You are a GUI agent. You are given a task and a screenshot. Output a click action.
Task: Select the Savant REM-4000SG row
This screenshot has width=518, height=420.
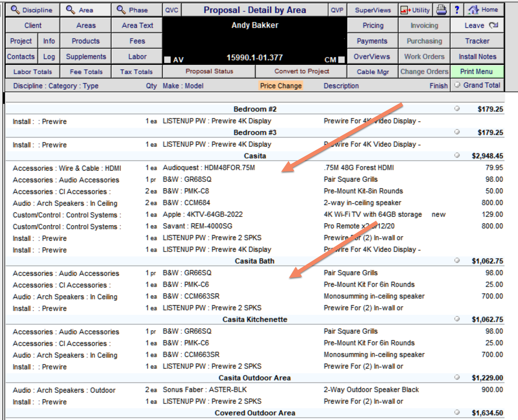[x=255, y=226]
